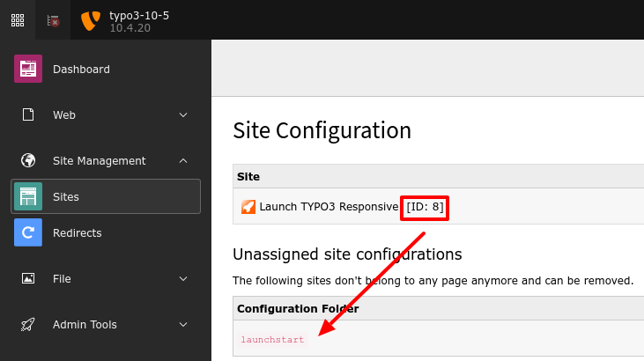This screenshot has width=644, height=361.
Task: Open the Dashboard module icon
Action: point(28,69)
